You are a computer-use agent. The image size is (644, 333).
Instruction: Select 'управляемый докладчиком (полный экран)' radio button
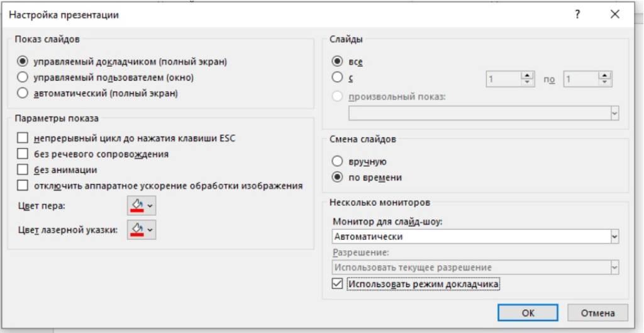pyautogui.click(x=23, y=62)
